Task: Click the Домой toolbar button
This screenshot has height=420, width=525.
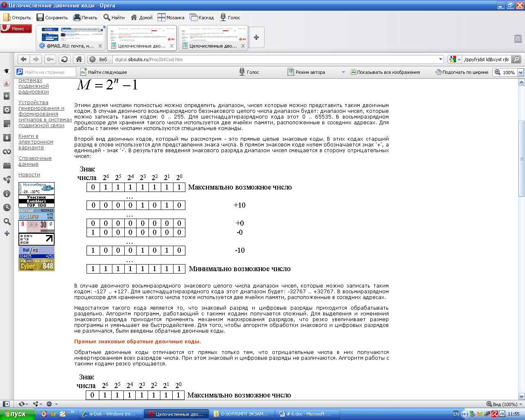Action: pos(142,17)
